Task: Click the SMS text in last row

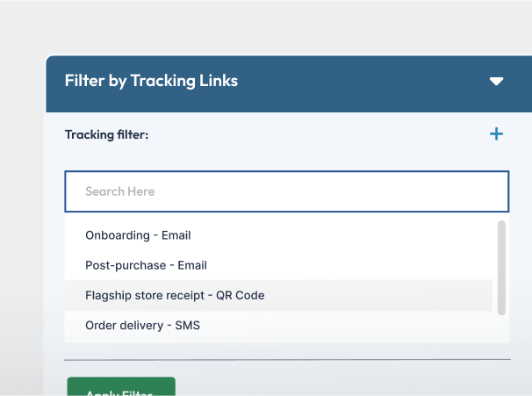Action: [x=187, y=325]
